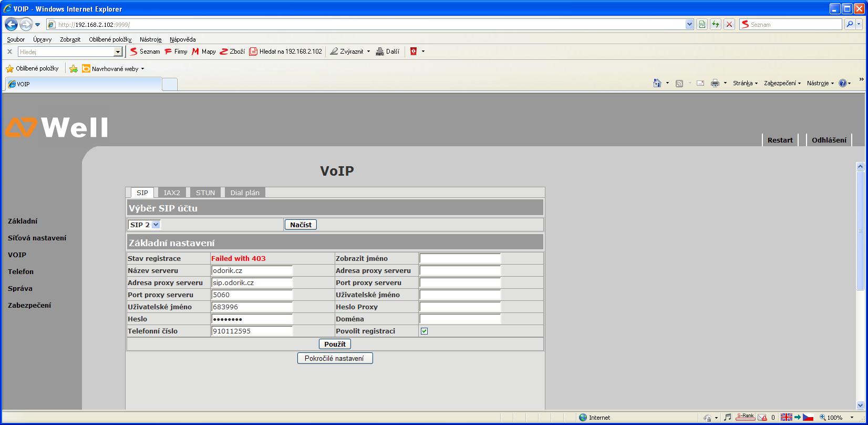
Task: Open Síťová nastavení in the sidebar
Action: pyautogui.click(x=37, y=238)
